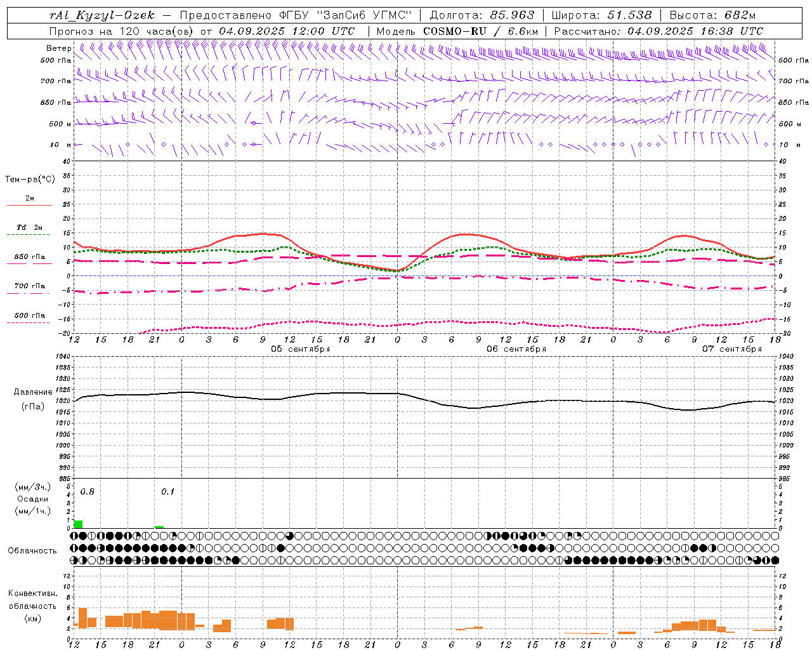Image resolution: width=812 pixels, height=650 pixels.
Task: Click the 850 гПа temperature legend entry
Action: pos(30,257)
